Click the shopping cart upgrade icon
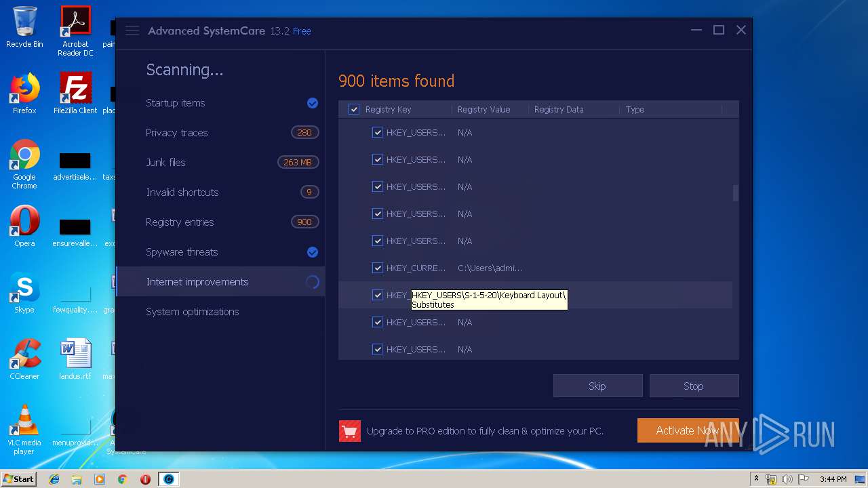Screen dimensions: 868x488 coord(350,431)
